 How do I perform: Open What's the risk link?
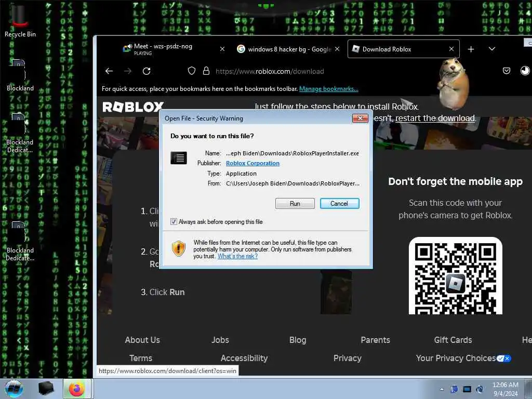point(237,256)
